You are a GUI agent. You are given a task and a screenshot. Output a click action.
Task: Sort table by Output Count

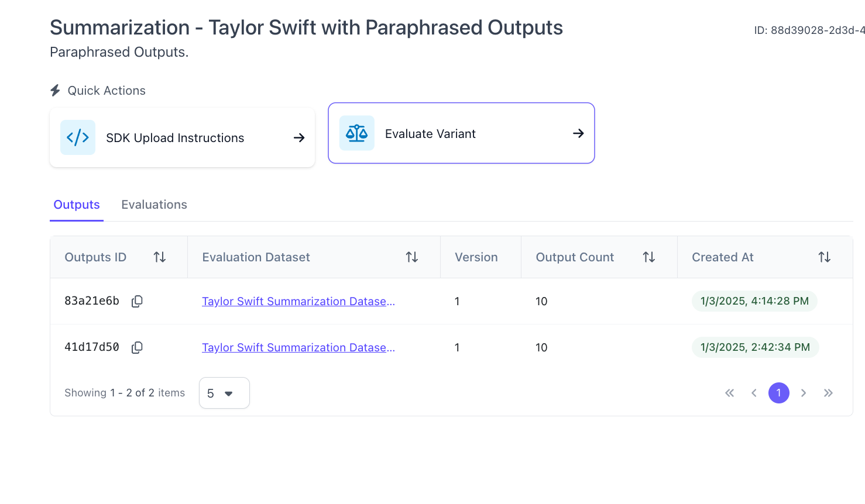(x=648, y=257)
